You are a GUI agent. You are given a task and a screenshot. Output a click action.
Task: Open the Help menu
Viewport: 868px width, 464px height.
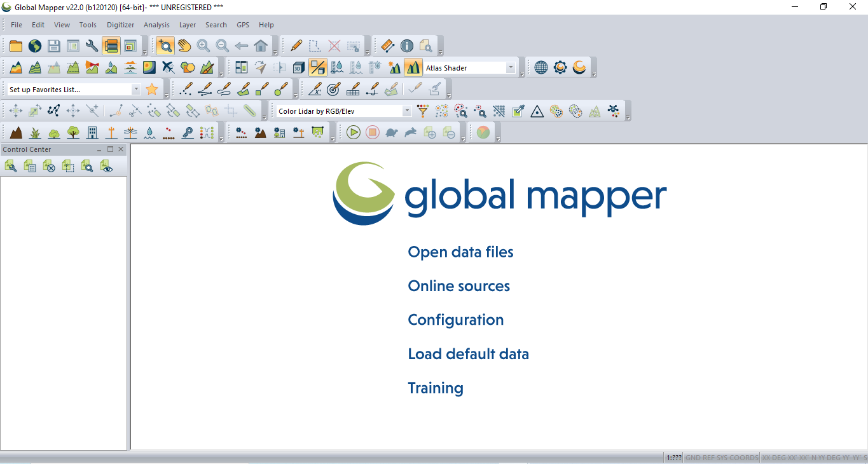[266, 25]
